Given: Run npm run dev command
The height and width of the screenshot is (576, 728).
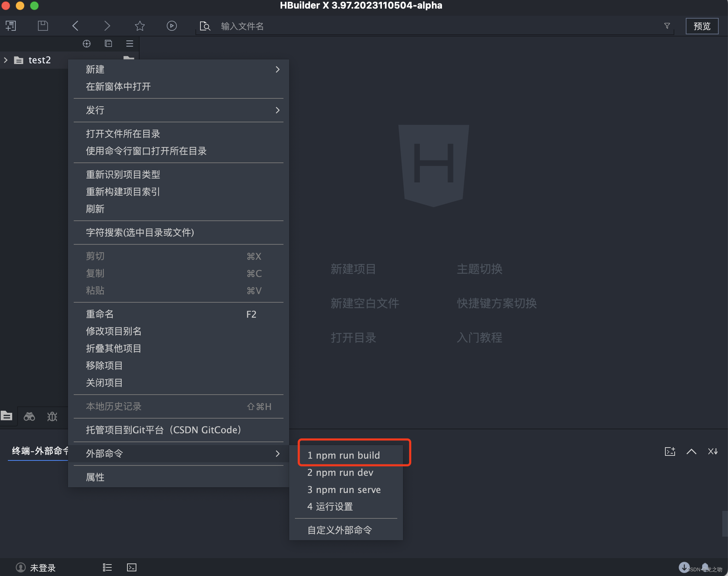Looking at the screenshot, I should (x=346, y=472).
